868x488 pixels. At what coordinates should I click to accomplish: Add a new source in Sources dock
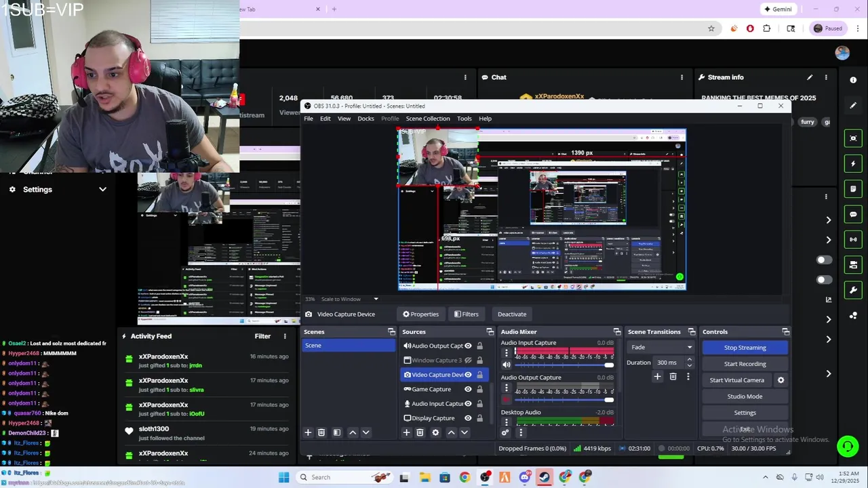[x=407, y=432]
